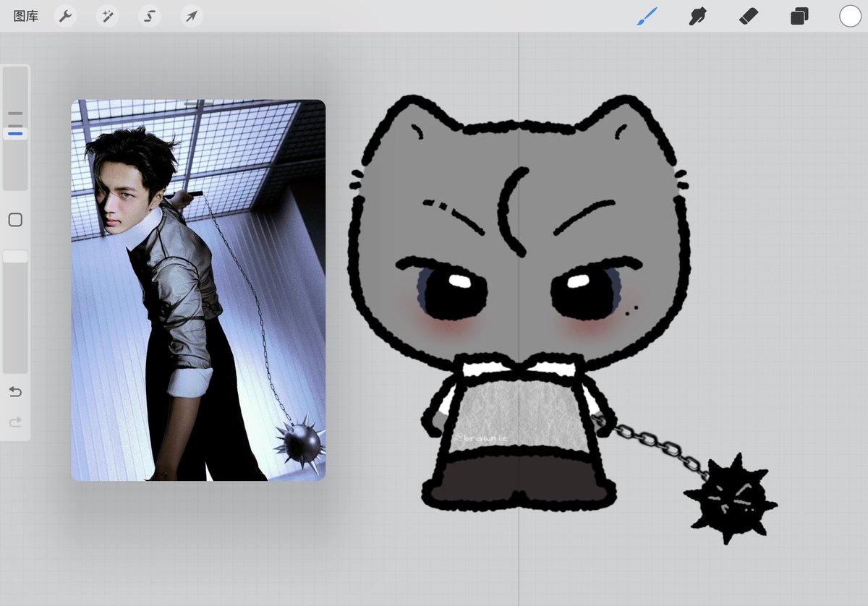The width and height of the screenshot is (868, 606).
Task: Select the Brush tool
Action: coord(647,16)
